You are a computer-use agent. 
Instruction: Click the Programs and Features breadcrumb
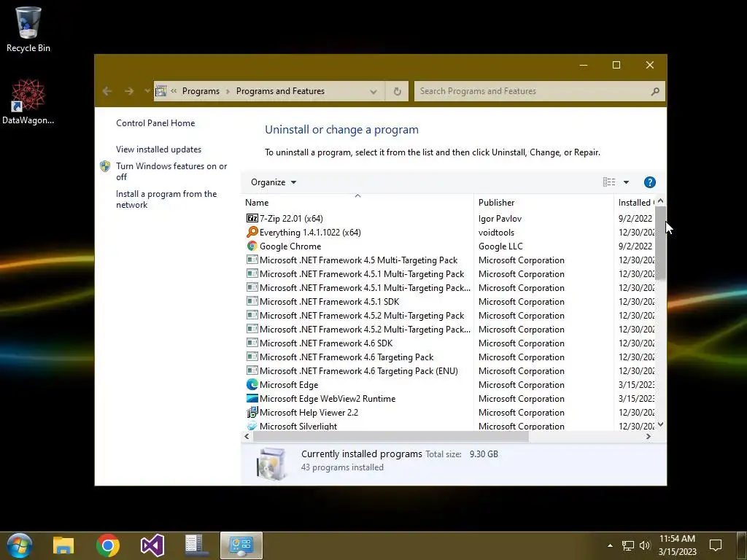pos(280,91)
